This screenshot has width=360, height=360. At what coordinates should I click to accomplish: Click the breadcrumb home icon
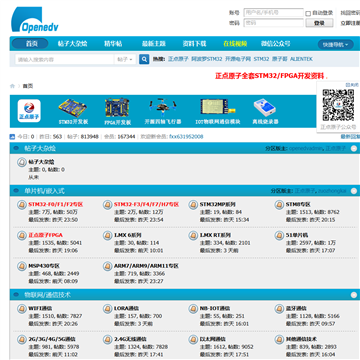(13, 86)
